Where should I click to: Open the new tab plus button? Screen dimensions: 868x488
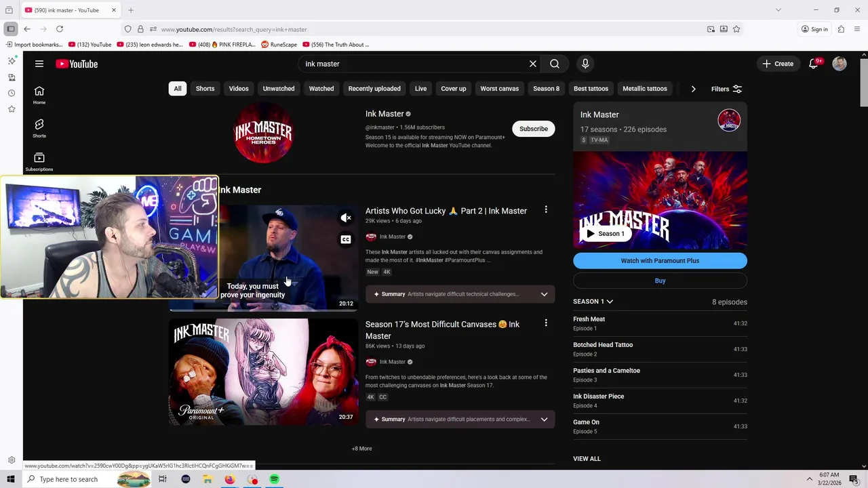pyautogui.click(x=131, y=10)
